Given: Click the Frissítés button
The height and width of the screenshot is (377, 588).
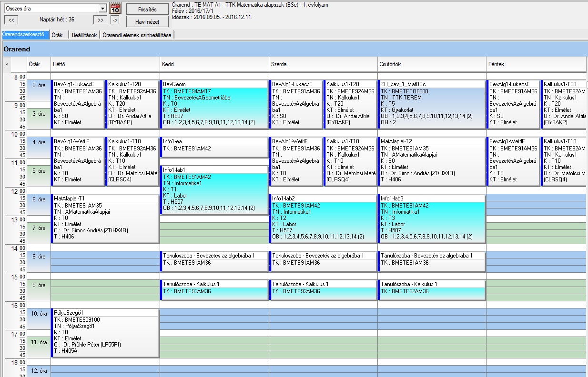Looking at the screenshot, I should [147, 9].
